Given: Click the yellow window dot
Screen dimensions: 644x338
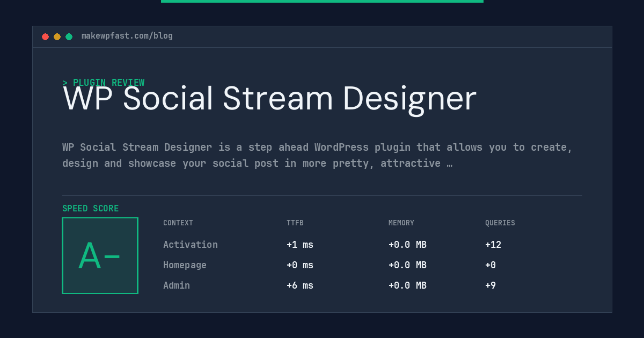Looking at the screenshot, I should (x=57, y=36).
